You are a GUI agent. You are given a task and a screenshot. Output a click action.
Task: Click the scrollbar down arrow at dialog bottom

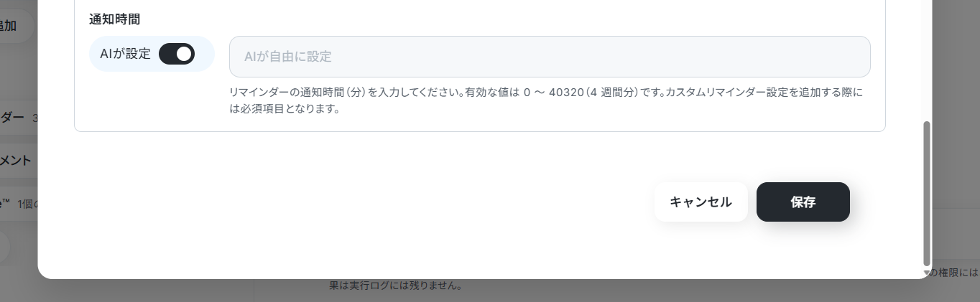coord(927,273)
